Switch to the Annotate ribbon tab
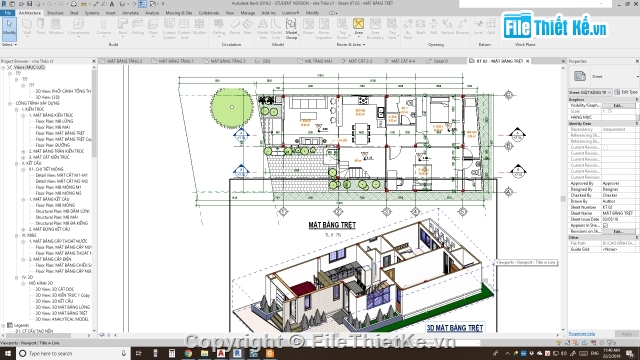The width and height of the screenshot is (640, 360). 130,13
